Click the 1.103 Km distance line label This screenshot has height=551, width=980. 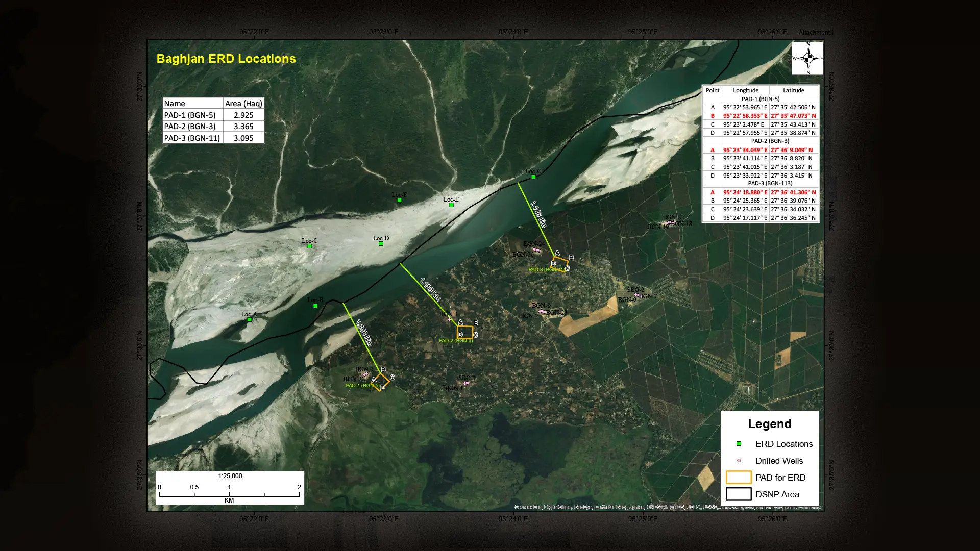364,333
